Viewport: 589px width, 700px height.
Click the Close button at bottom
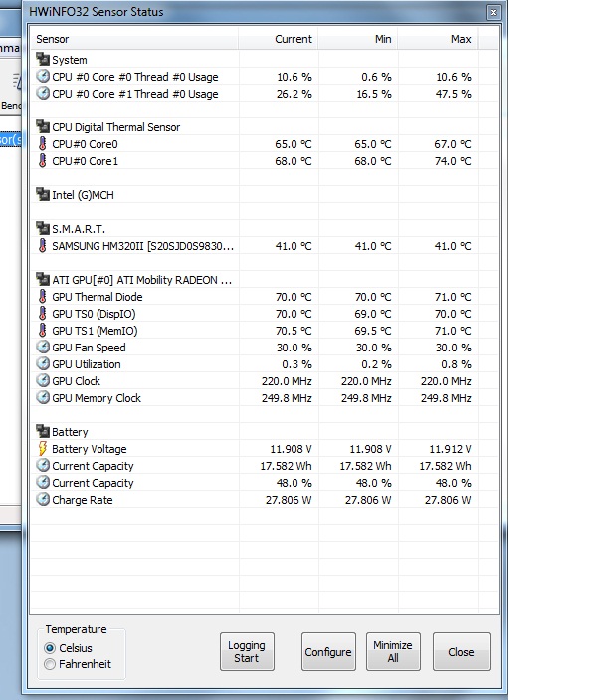coord(461,652)
